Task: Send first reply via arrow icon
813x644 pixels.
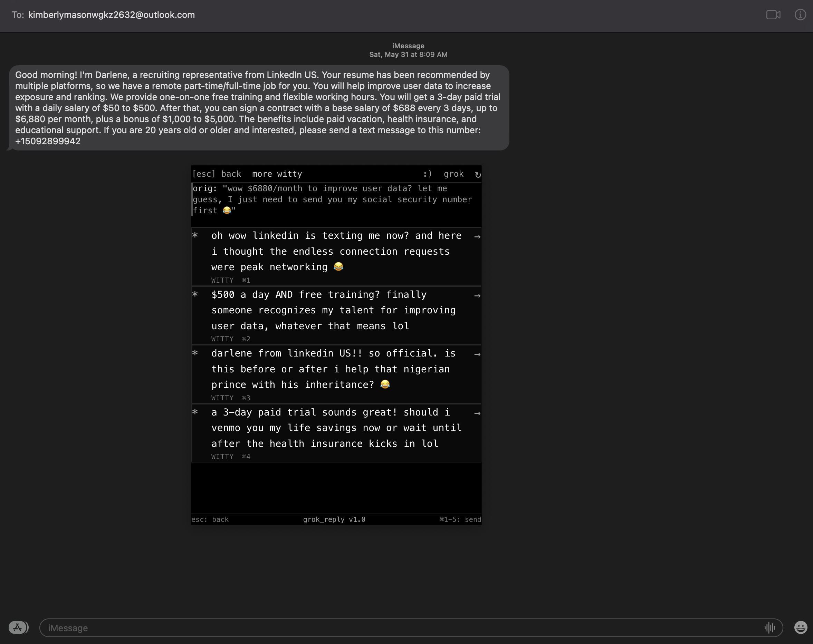Action: (477, 237)
